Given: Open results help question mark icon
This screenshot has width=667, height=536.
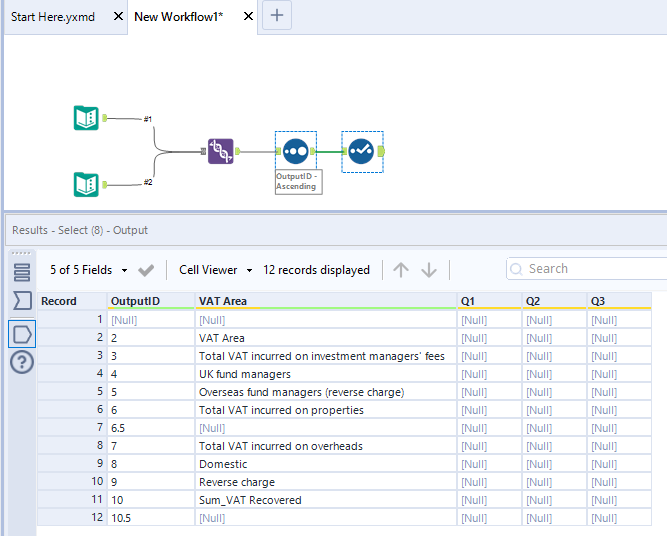Looking at the screenshot, I should (x=21, y=362).
